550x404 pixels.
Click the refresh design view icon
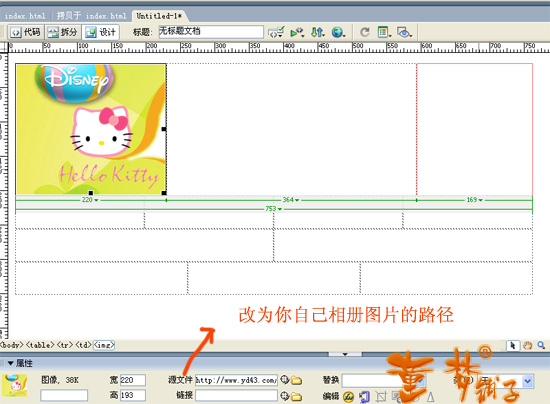pyautogui.click(x=365, y=32)
